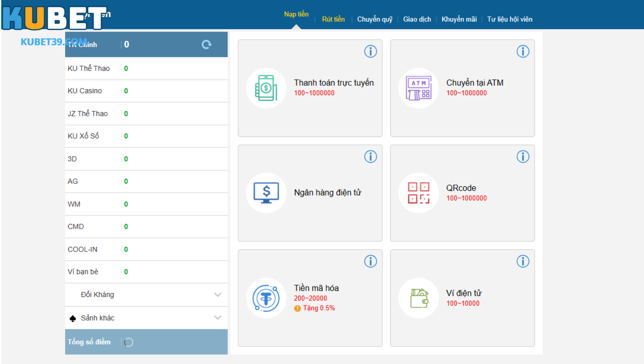Click the KUBET logo
Image resolution: width=644 pixels, height=364 pixels.
[55, 18]
